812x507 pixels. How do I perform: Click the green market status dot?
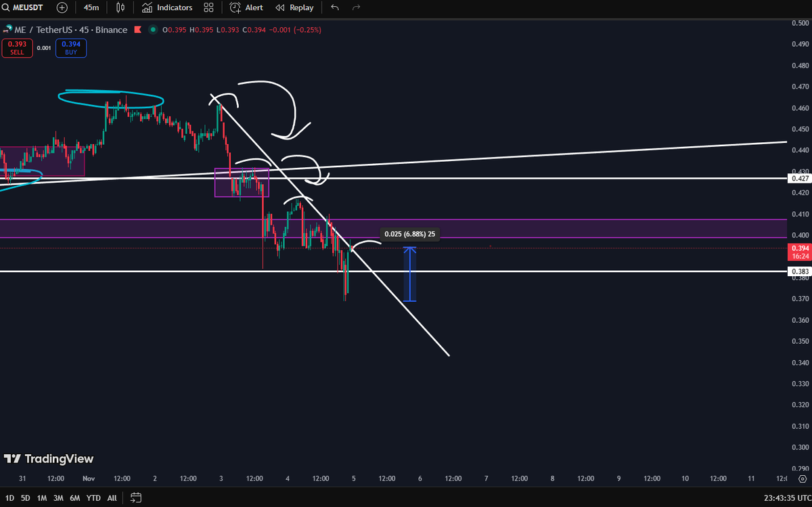pyautogui.click(x=153, y=30)
